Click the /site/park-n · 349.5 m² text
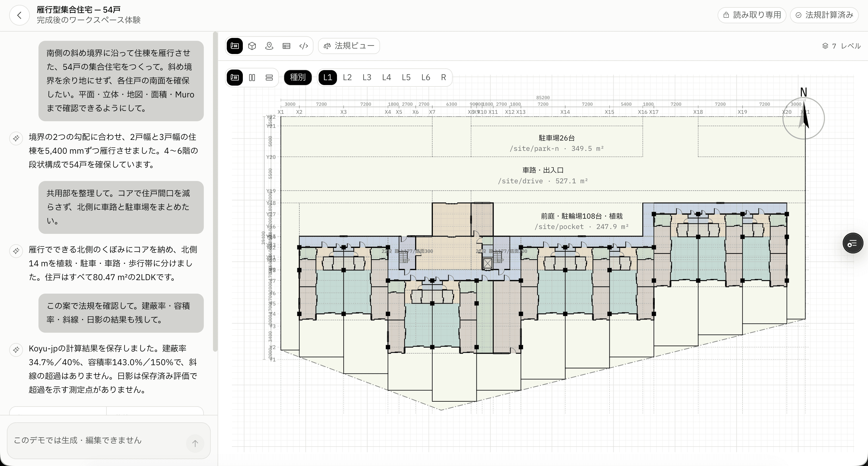Screen dimensions: 868x466 pos(557,149)
